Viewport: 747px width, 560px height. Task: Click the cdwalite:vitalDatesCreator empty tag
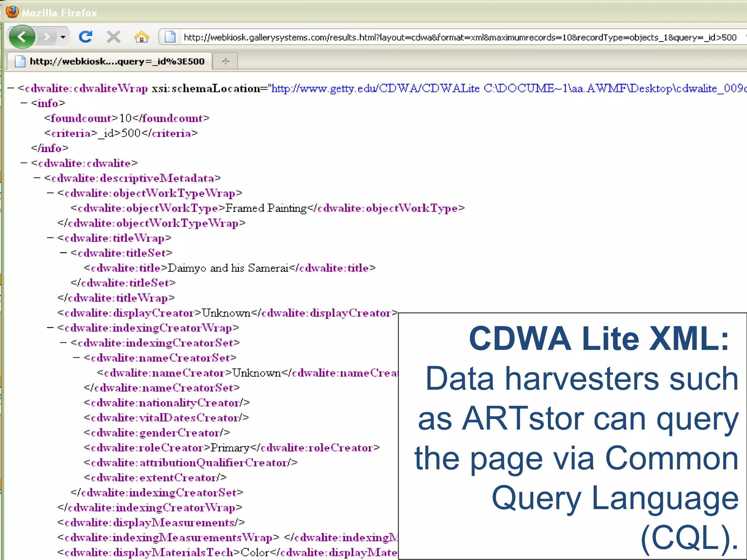click(x=166, y=418)
